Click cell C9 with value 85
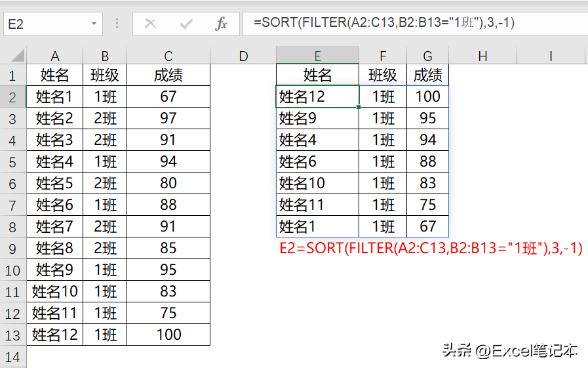 [168, 248]
